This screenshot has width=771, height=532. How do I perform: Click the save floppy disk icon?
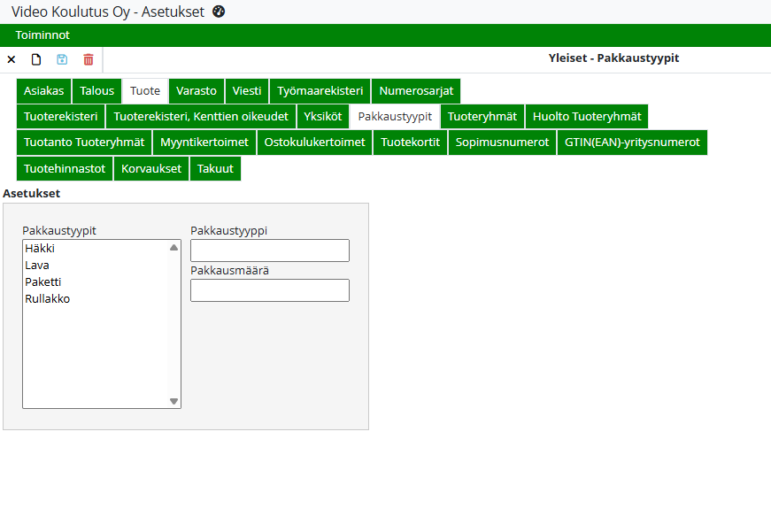(x=62, y=59)
